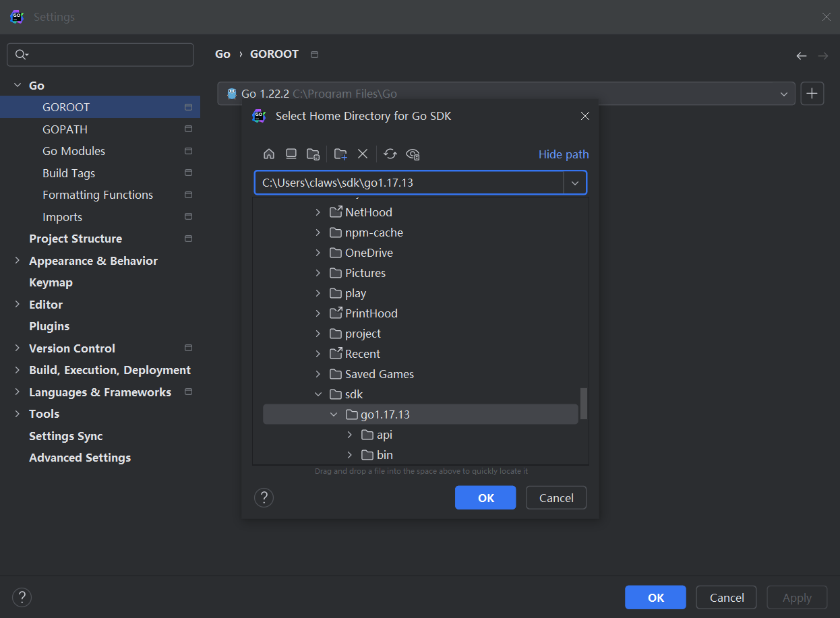Confirm SDK directory with dialog OK button
This screenshot has height=618, width=840.
pos(485,498)
